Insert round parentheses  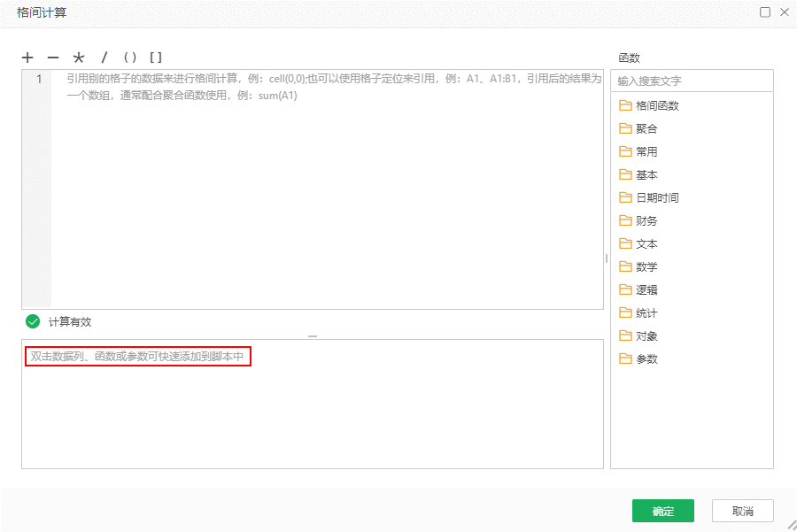tap(130, 58)
